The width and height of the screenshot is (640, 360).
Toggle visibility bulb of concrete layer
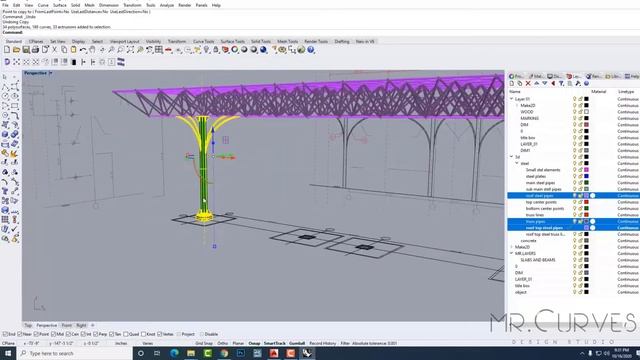click(574, 241)
